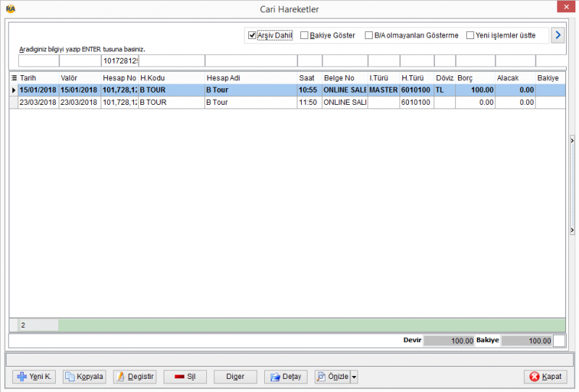Expand side panel with upper right arrow
579x392 pixels.
572,140
